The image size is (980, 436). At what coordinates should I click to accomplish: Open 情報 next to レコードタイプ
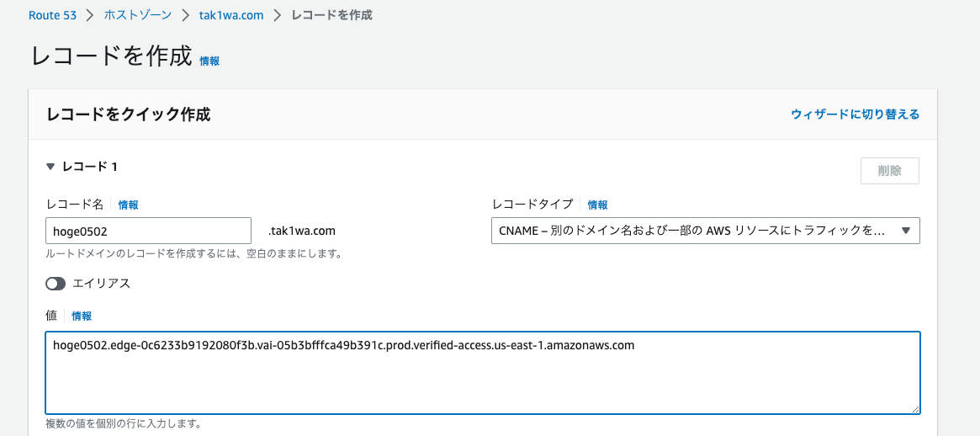pyautogui.click(x=597, y=205)
